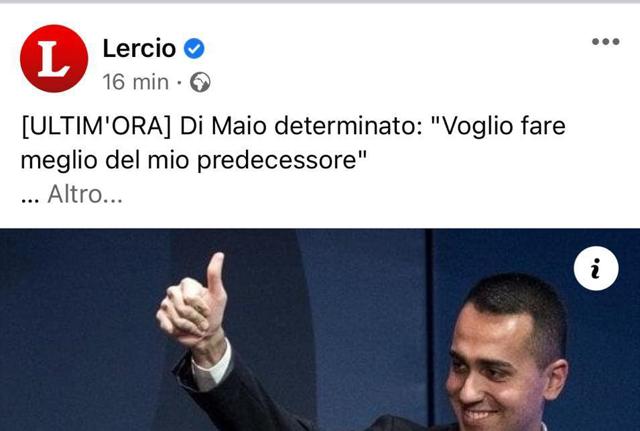Click the info 'i' icon on photo
Screen dimensions: 640x431
(x=596, y=268)
